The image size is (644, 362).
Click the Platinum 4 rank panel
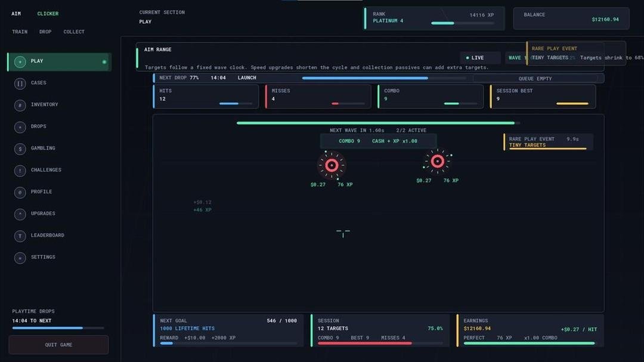click(x=435, y=18)
